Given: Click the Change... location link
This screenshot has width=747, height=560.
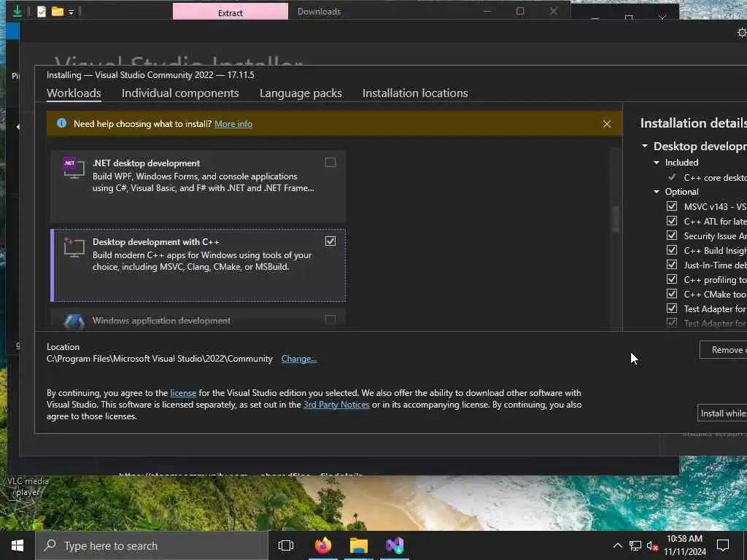Looking at the screenshot, I should (298, 359).
